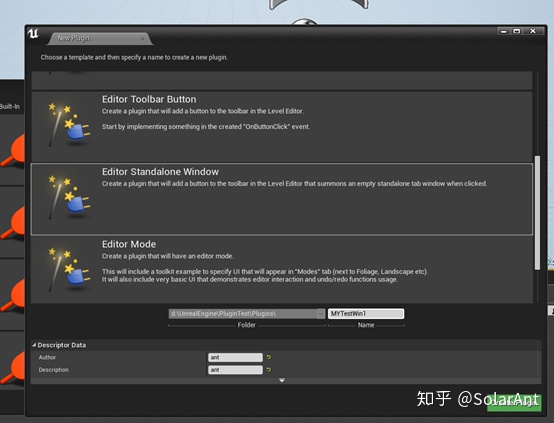Select the Editor Mode template icon
The width and height of the screenshot is (554, 423).
pos(69,270)
